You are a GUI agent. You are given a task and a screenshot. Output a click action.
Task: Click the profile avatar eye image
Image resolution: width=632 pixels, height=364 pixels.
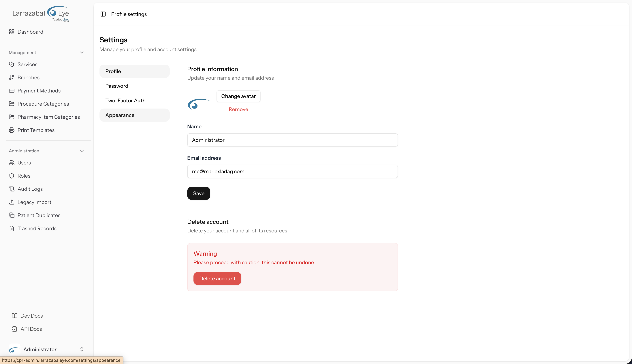click(199, 104)
